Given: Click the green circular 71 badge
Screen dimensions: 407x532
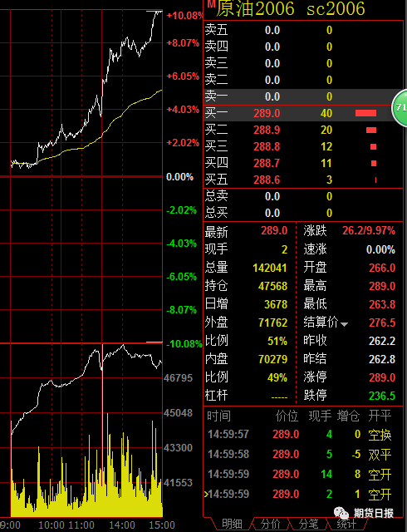Looking at the screenshot, I should (x=400, y=108).
